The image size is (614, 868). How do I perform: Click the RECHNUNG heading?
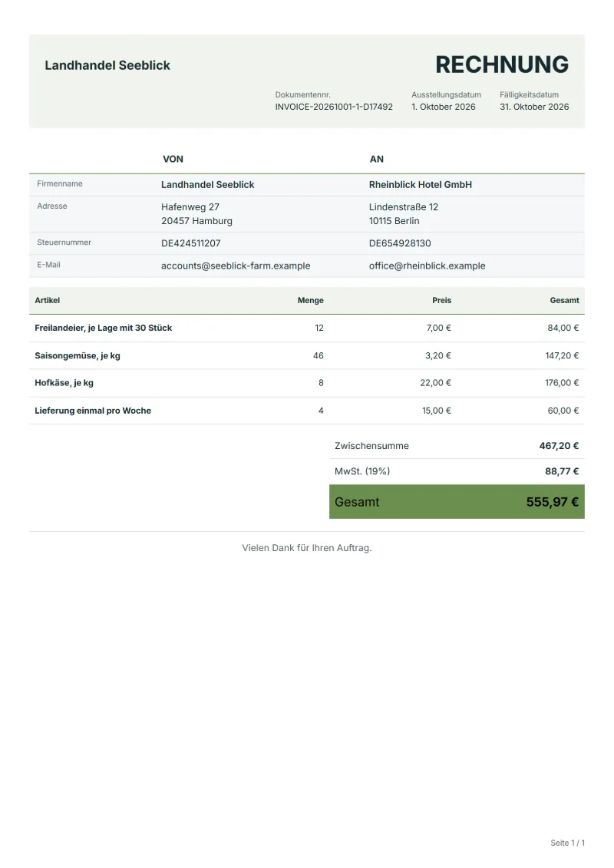[502, 64]
